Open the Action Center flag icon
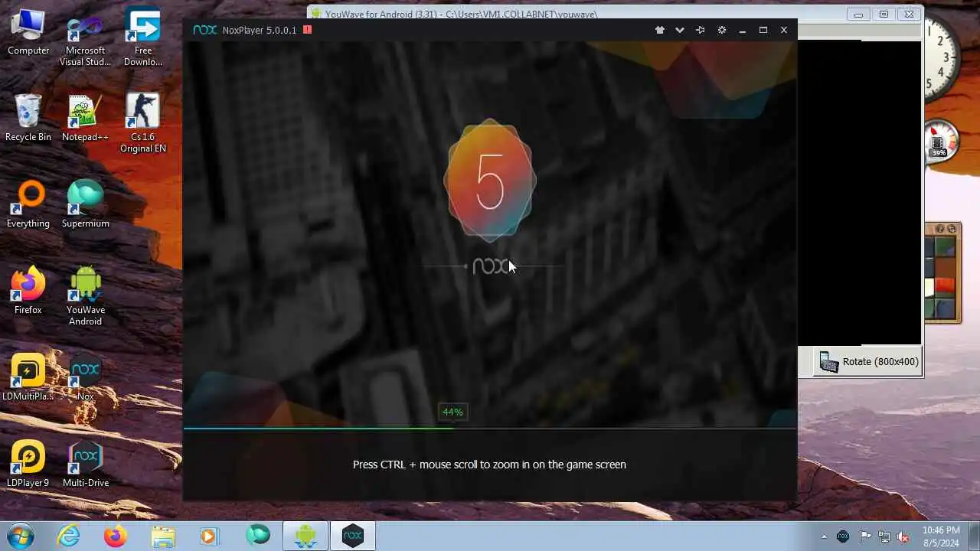The width and height of the screenshot is (980, 551). [x=865, y=536]
